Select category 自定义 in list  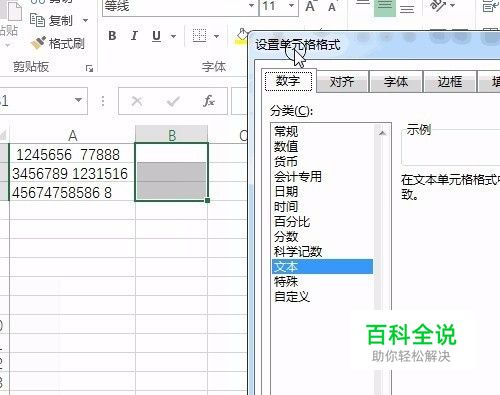pos(322,296)
